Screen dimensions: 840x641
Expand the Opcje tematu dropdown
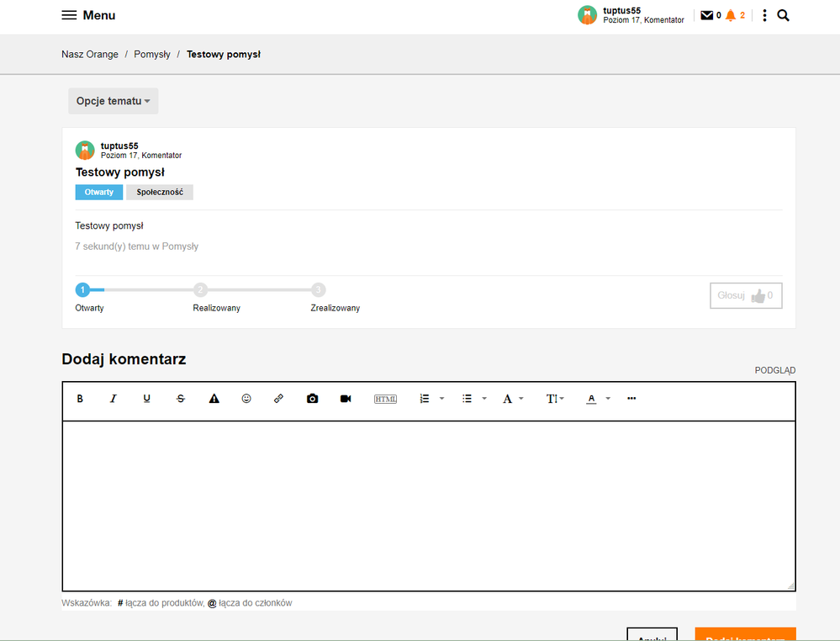pos(113,101)
